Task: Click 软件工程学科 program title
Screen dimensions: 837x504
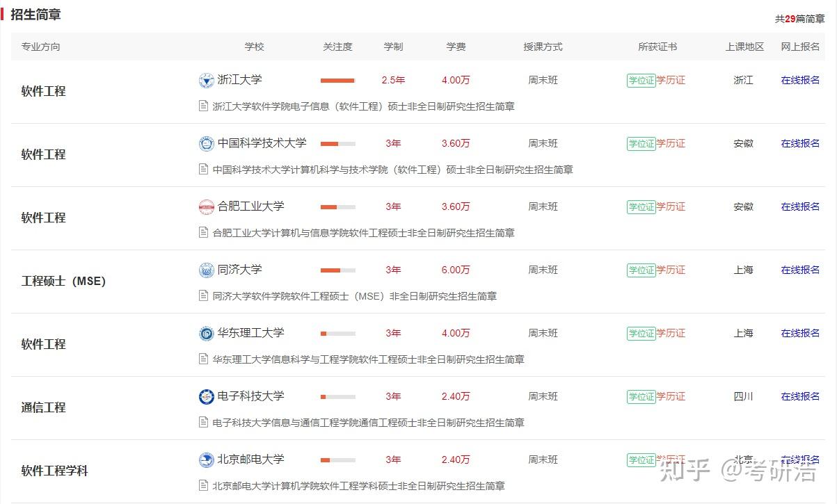Action: pyautogui.click(x=54, y=471)
